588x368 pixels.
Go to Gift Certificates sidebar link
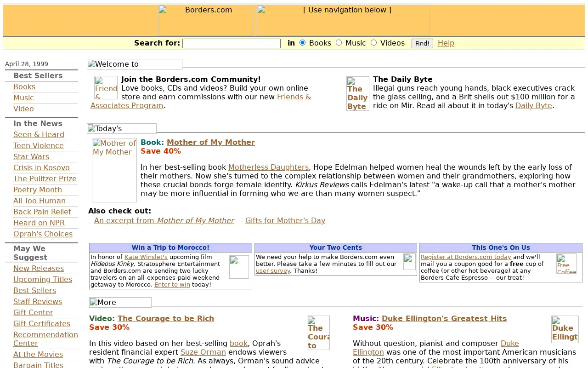click(x=42, y=323)
